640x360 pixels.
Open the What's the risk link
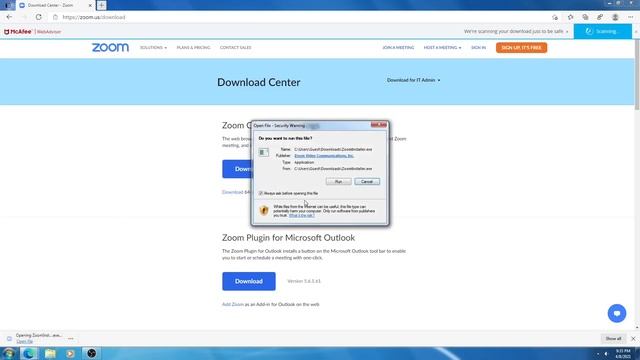coord(301,215)
